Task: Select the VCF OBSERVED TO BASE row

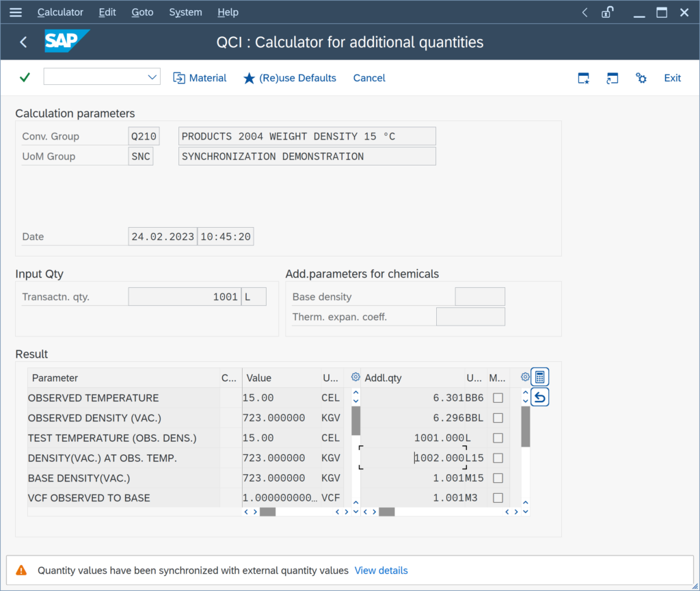Action: (x=123, y=498)
